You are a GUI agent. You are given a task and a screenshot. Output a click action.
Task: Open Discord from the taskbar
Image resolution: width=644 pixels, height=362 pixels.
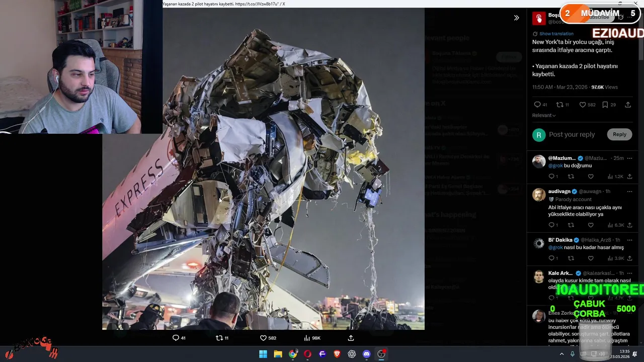click(367, 354)
